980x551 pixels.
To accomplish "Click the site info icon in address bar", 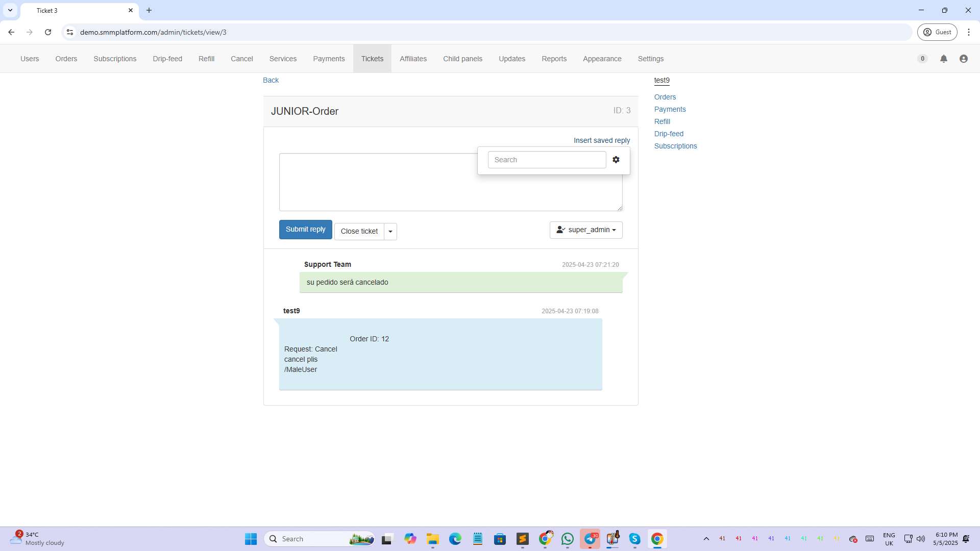I will pyautogui.click(x=70, y=32).
